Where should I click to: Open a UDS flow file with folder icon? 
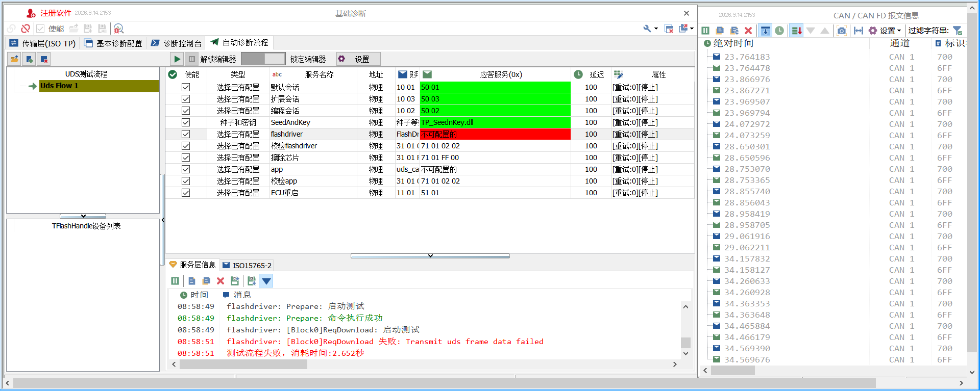tap(14, 59)
